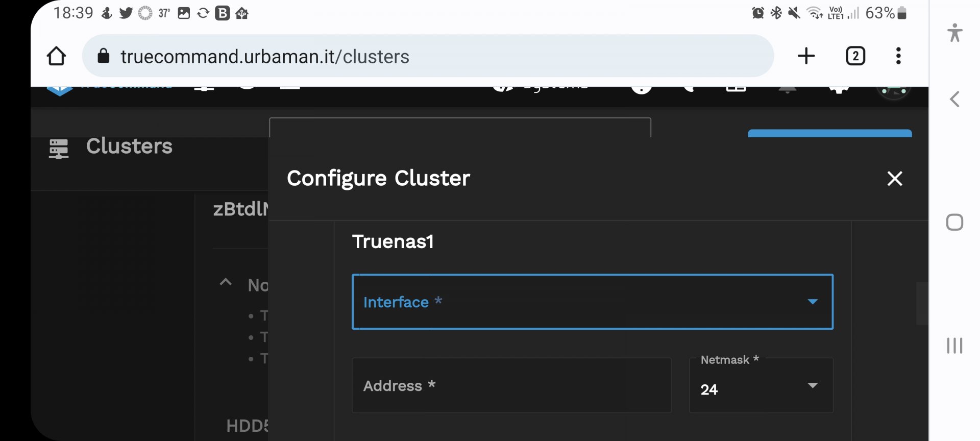This screenshot has height=441, width=980.
Task: Tap the Android home navigation button
Action: click(954, 223)
